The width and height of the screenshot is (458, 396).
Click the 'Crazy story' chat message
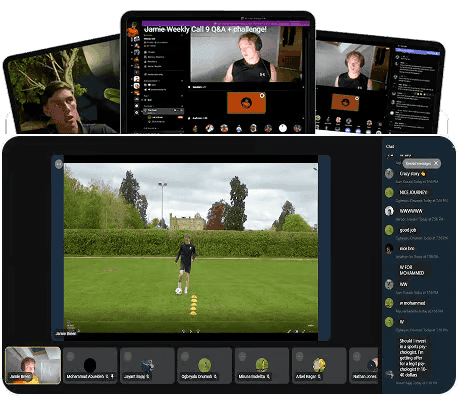click(x=412, y=174)
